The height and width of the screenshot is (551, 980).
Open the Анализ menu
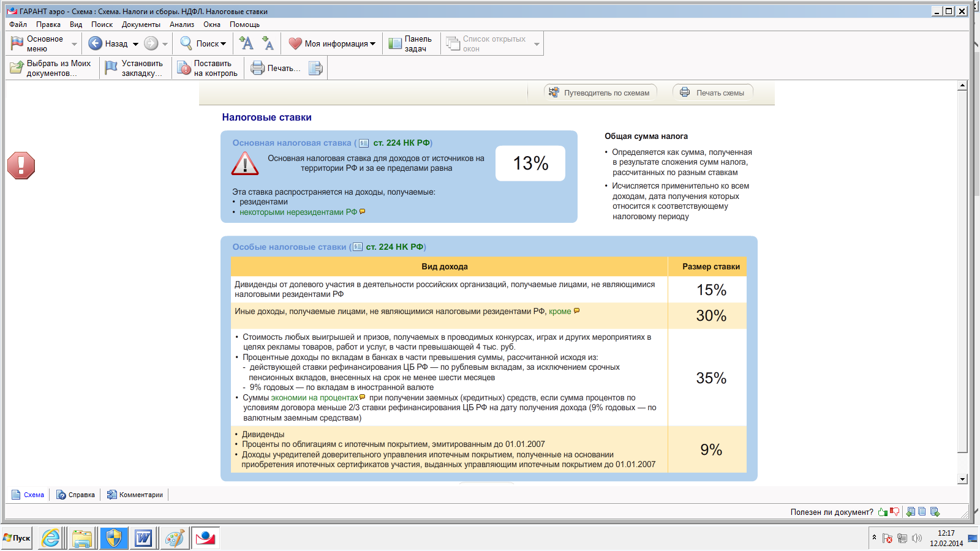click(x=182, y=24)
